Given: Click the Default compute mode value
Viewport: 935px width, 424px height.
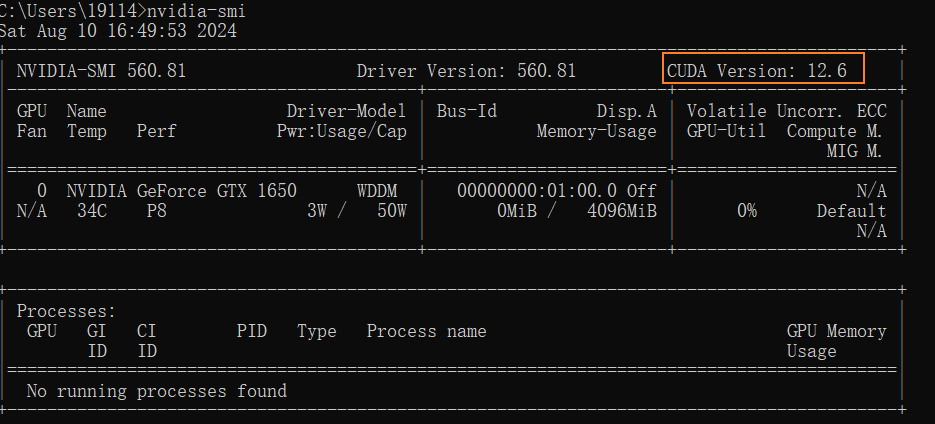Looking at the screenshot, I should point(852,211).
